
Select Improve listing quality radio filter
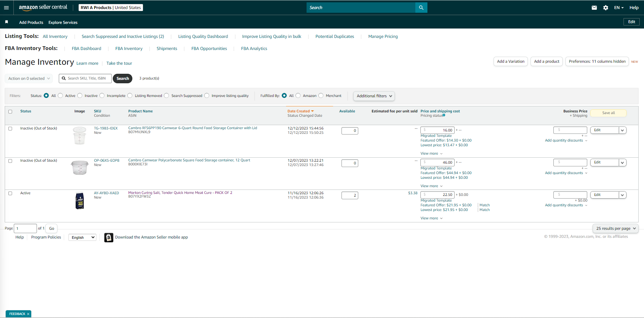[x=207, y=96]
